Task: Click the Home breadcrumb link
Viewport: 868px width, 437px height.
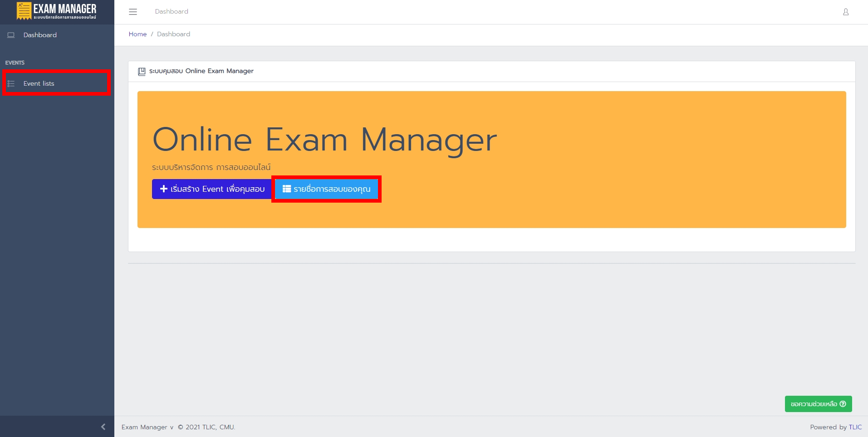Action: 137,34
